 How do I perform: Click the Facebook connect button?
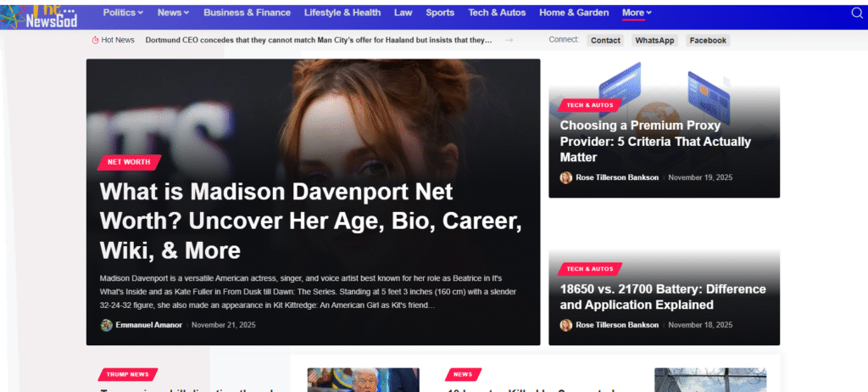point(708,41)
